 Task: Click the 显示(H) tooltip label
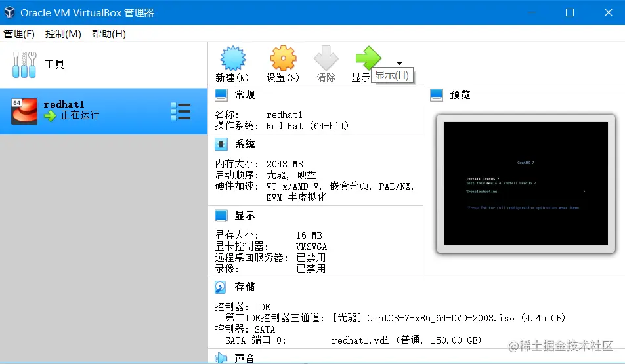pos(392,75)
